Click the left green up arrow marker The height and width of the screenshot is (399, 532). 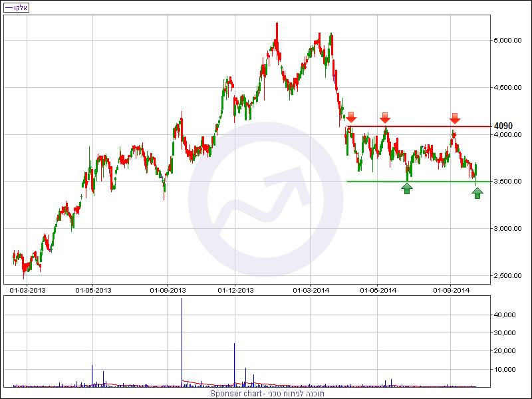(x=407, y=189)
